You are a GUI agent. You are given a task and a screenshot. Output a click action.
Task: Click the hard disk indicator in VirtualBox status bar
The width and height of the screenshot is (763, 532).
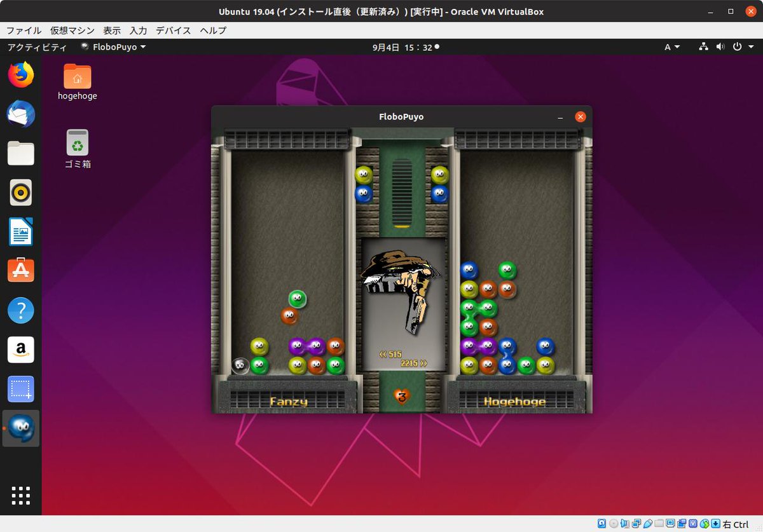[x=602, y=524]
